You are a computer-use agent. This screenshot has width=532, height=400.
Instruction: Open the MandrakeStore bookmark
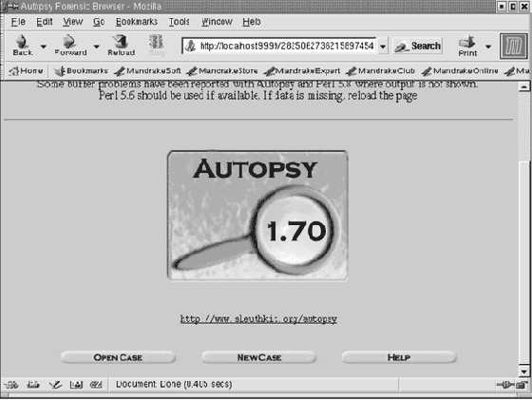point(222,71)
